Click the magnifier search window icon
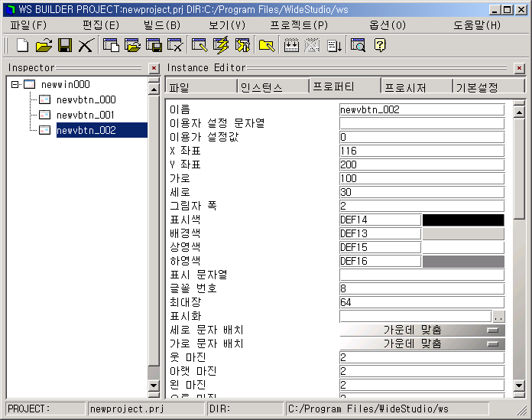This screenshot has height=420, width=532. (x=358, y=45)
